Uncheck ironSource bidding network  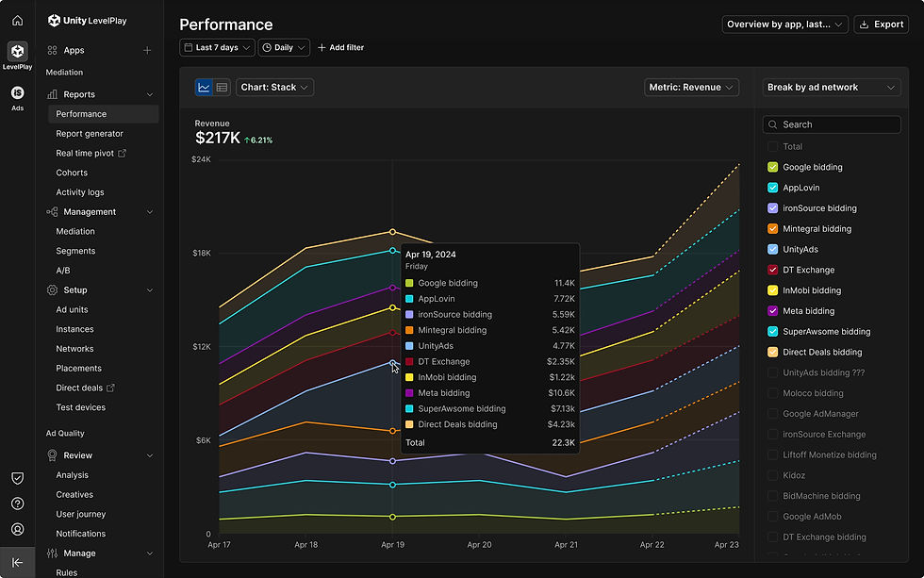[x=772, y=208]
